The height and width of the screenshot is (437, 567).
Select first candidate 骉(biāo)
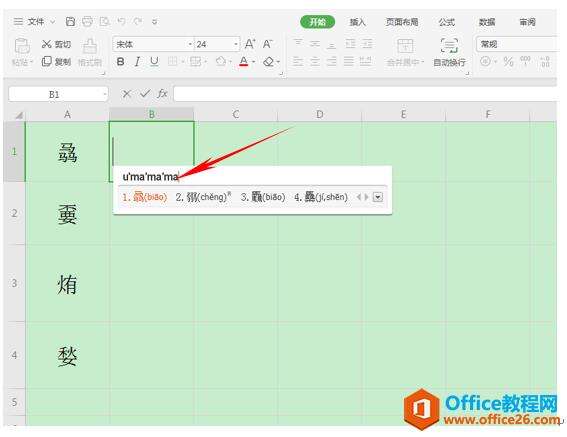click(x=145, y=197)
